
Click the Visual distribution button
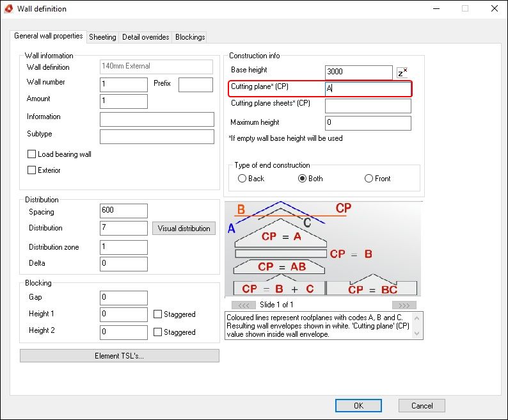point(184,229)
